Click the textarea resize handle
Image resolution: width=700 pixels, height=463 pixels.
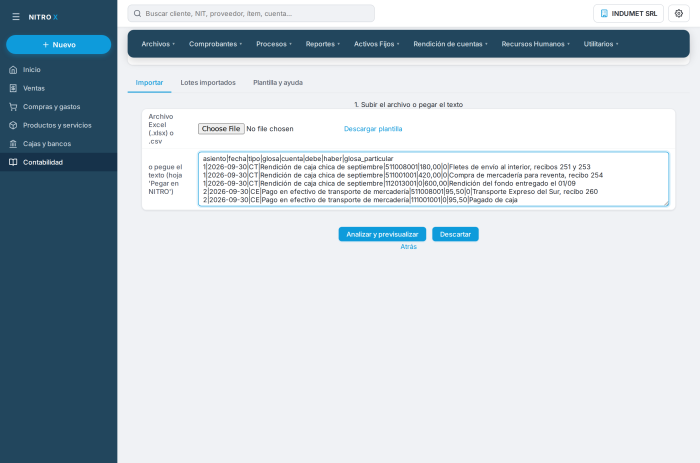(x=666, y=203)
